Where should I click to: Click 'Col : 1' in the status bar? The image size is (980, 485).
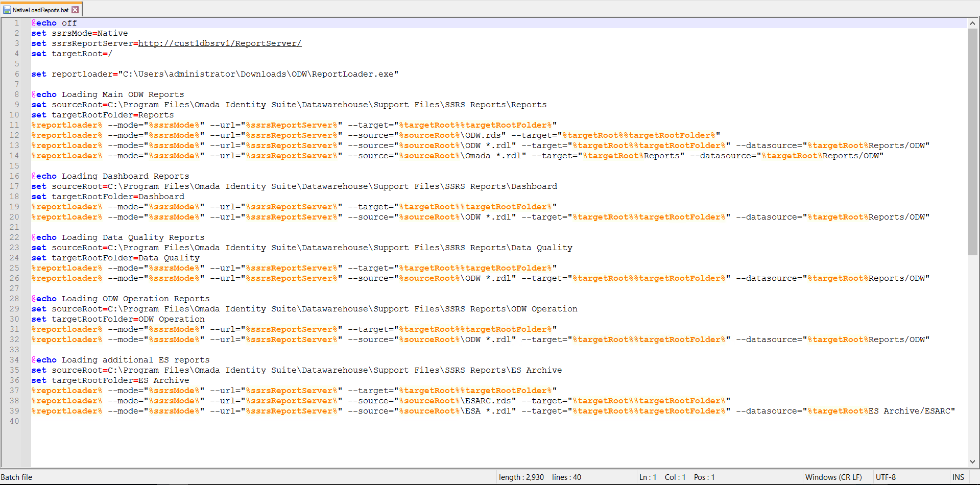(675, 477)
